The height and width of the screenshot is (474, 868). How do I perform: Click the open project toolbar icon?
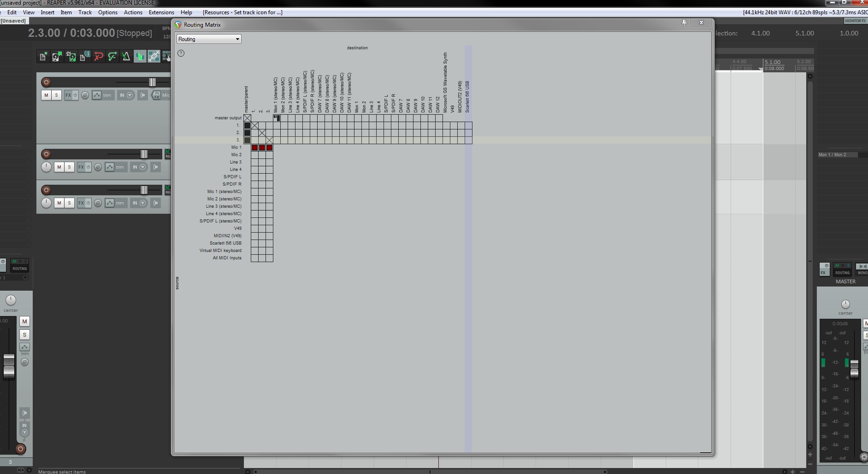(57, 57)
